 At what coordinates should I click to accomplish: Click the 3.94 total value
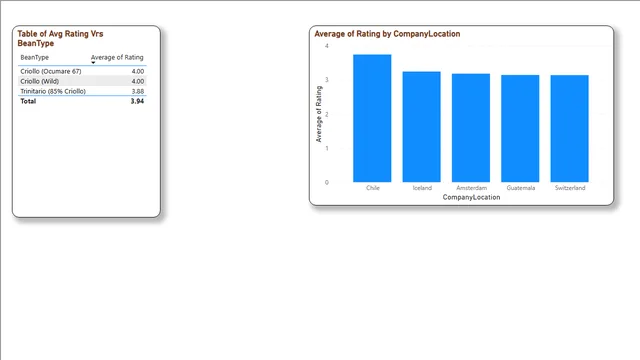137,101
